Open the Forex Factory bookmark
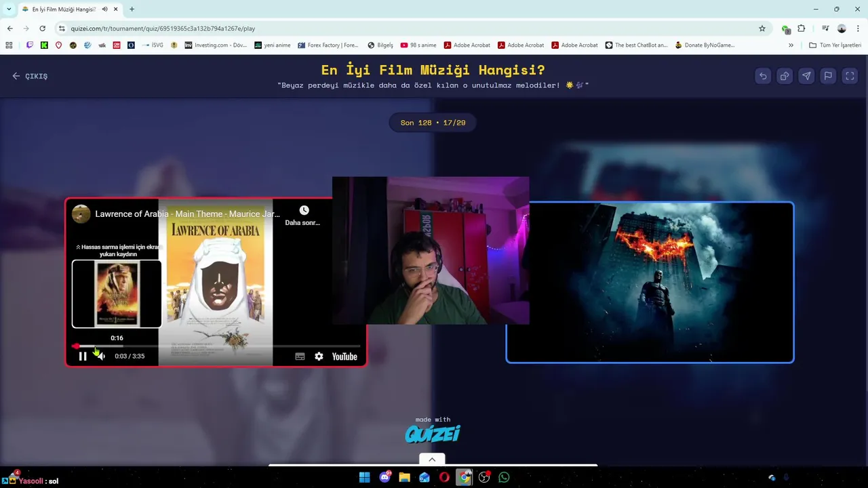Screen dimensions: 868x488 pyautogui.click(x=328, y=45)
